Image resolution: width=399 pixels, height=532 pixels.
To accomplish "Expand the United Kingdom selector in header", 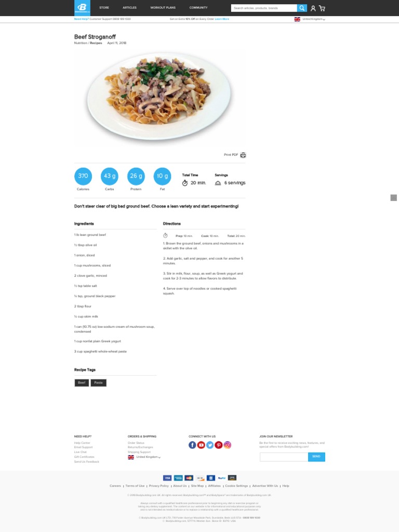I will [310, 19].
